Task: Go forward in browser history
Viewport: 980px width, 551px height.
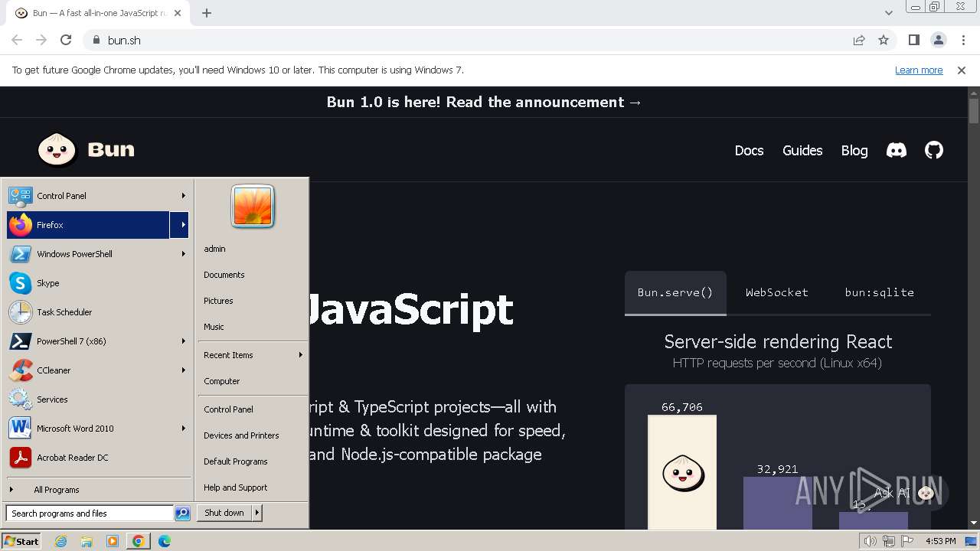Action: [41, 40]
